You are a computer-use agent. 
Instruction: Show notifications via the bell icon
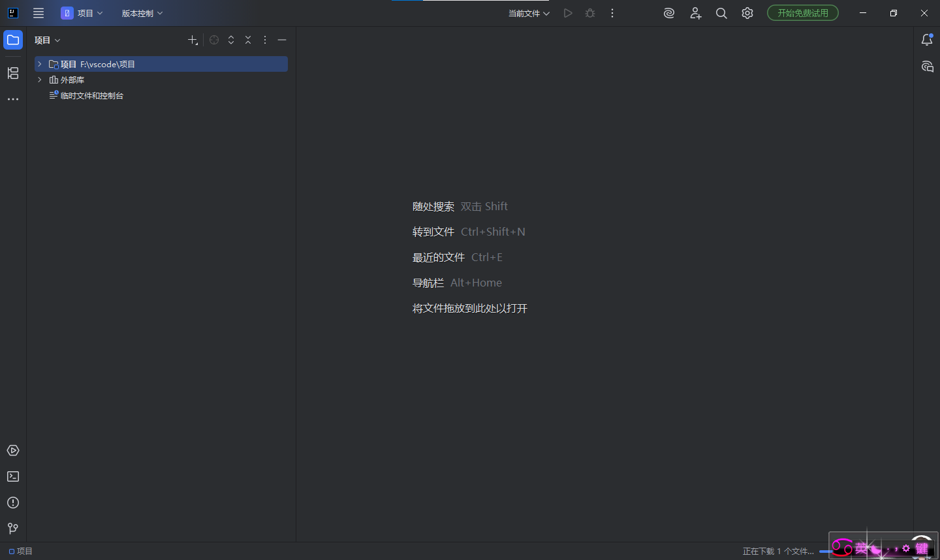pos(927,40)
